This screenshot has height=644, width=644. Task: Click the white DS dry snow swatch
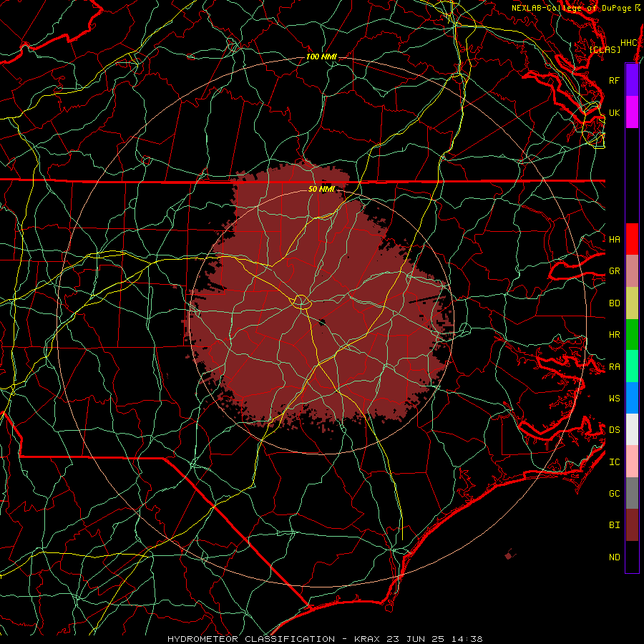tap(632, 429)
